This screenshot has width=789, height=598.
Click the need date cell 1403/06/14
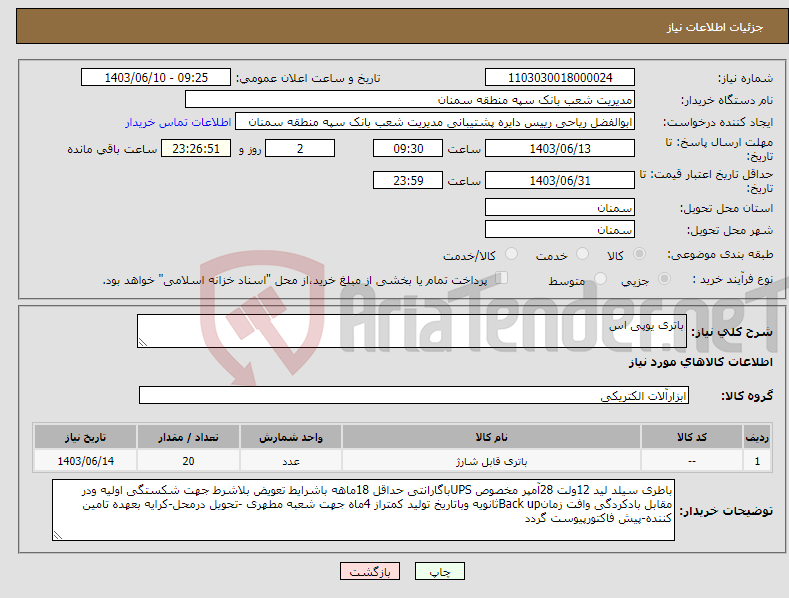86,461
